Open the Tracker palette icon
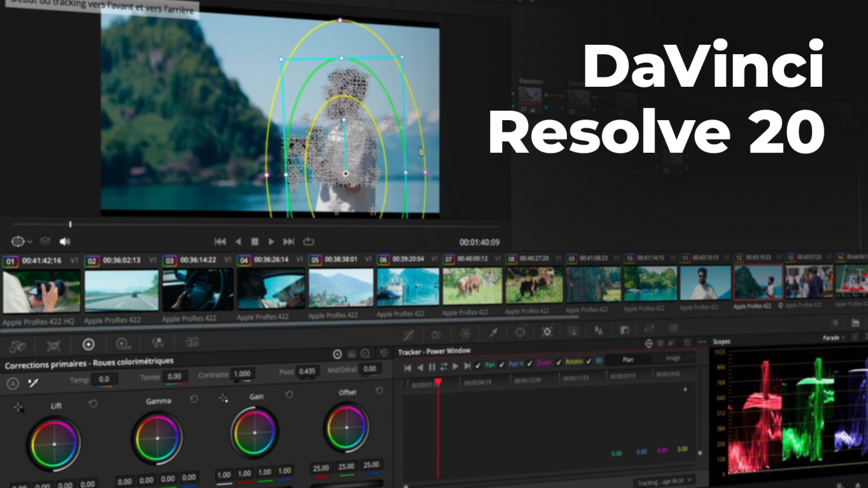 (x=547, y=332)
